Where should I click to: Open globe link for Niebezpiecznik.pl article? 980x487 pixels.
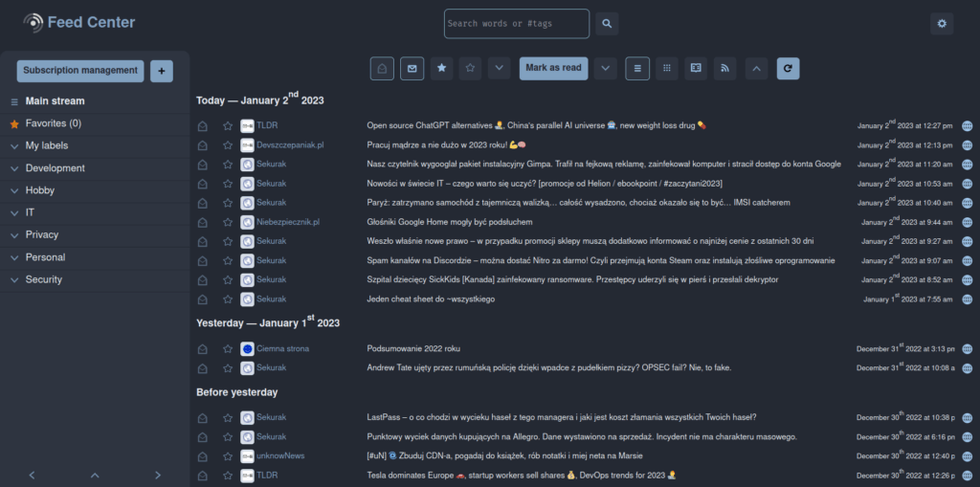(967, 222)
